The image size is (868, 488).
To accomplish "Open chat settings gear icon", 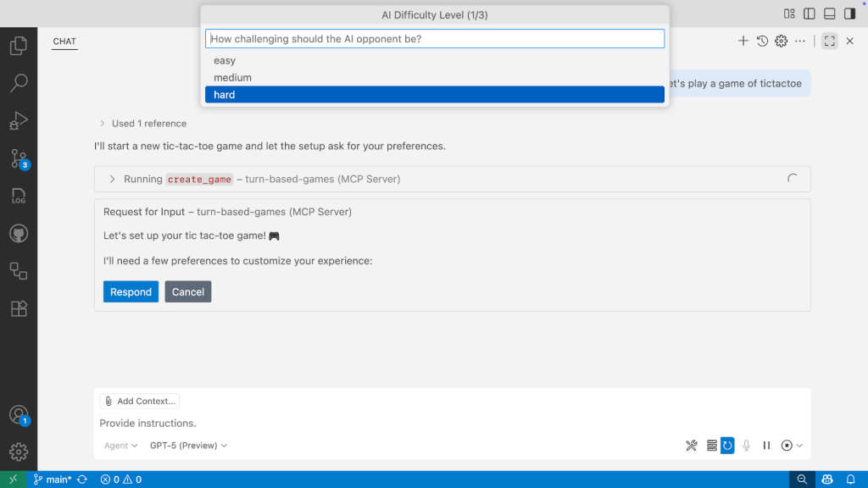I will 781,41.
